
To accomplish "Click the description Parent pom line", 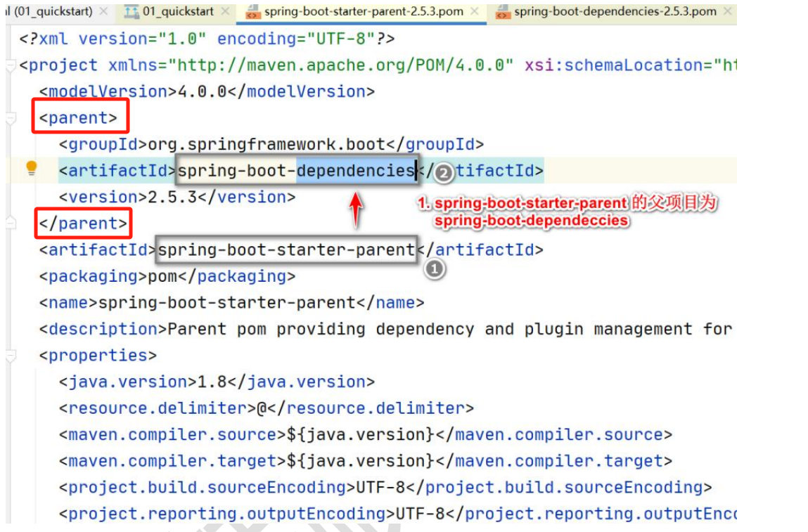I will [385, 330].
